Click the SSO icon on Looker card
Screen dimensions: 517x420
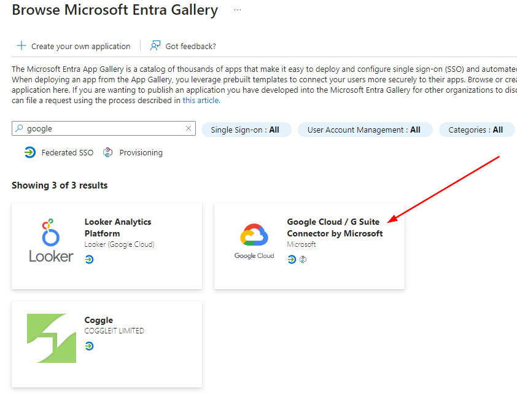pos(90,260)
